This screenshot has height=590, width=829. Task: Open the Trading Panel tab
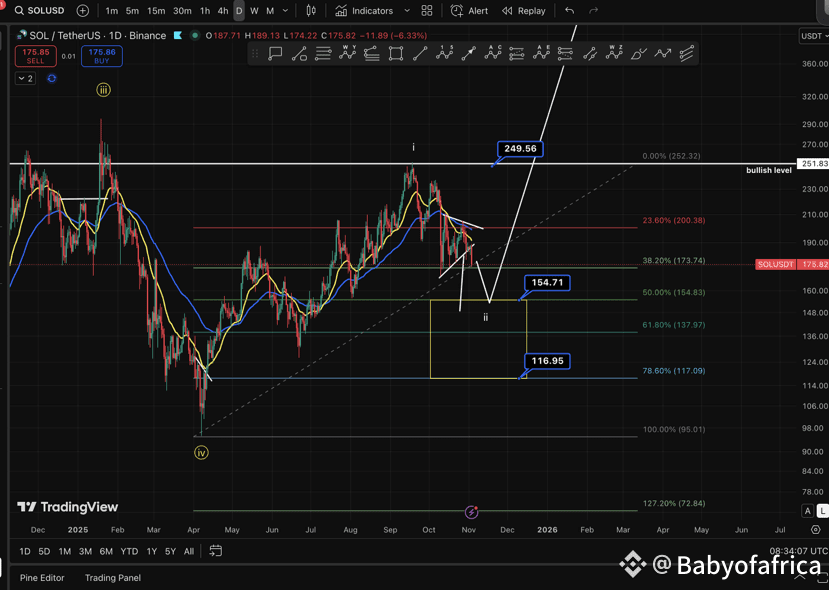113,578
